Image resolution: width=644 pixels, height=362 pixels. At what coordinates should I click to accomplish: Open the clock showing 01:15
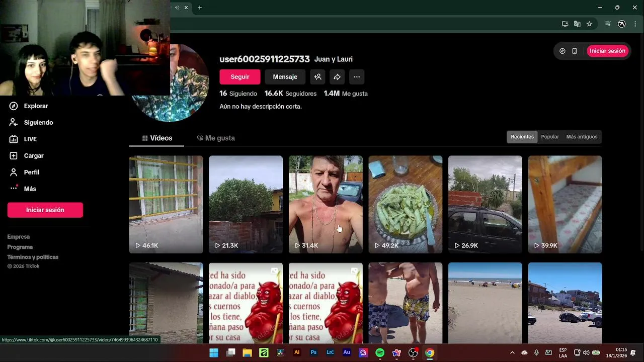617,353
